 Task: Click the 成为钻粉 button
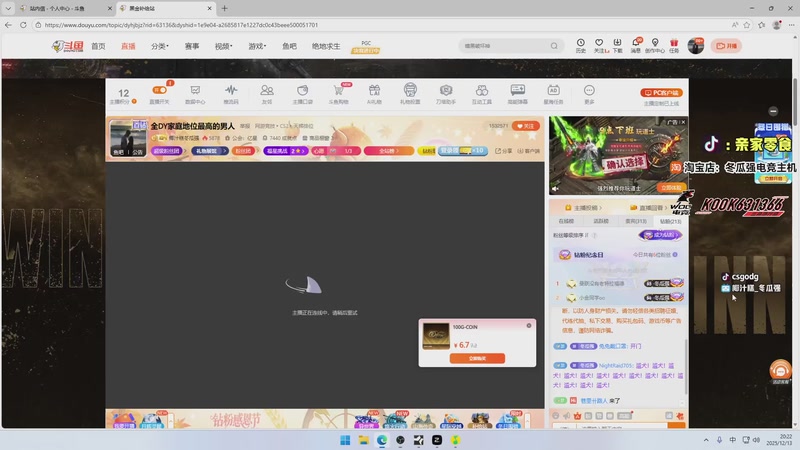coord(660,235)
